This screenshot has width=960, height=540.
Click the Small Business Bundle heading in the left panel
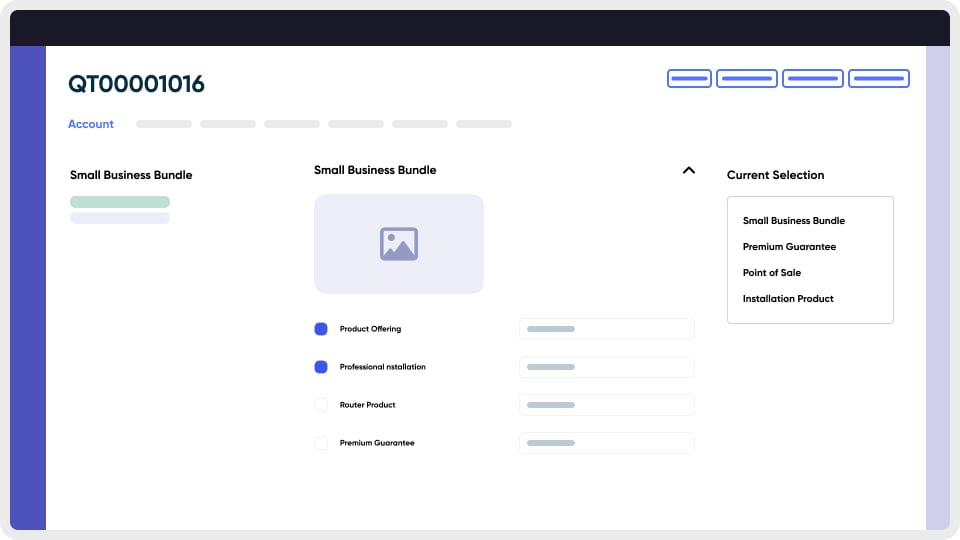tap(131, 175)
